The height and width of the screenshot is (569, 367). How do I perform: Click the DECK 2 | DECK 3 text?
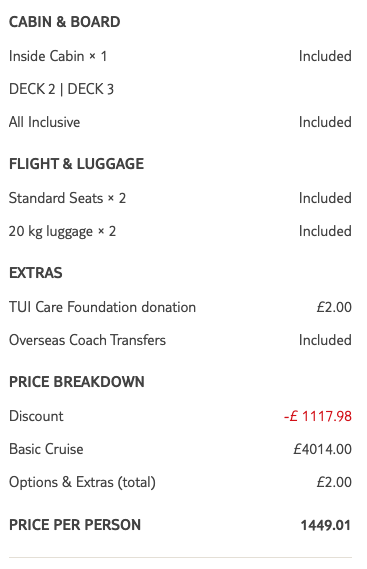[61, 89]
